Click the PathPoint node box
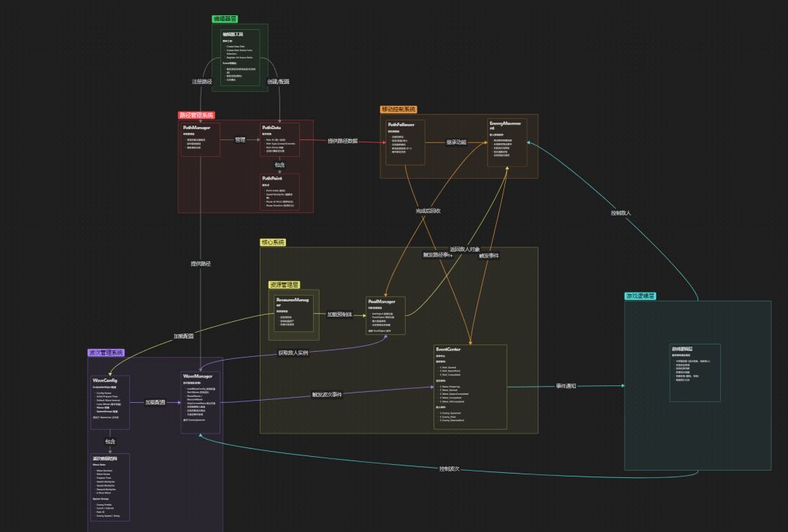 [x=279, y=192]
